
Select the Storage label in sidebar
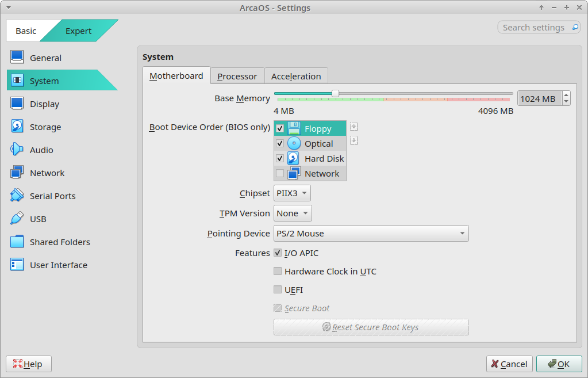pyautogui.click(x=45, y=127)
